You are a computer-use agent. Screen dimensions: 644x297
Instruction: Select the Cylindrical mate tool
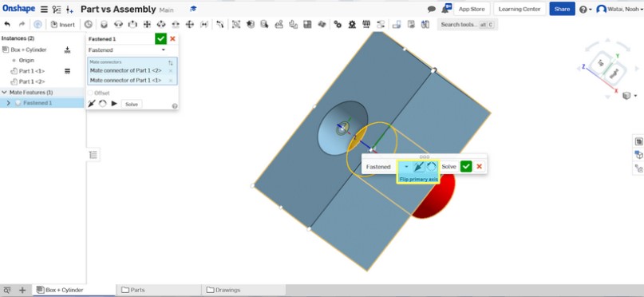click(x=161, y=24)
